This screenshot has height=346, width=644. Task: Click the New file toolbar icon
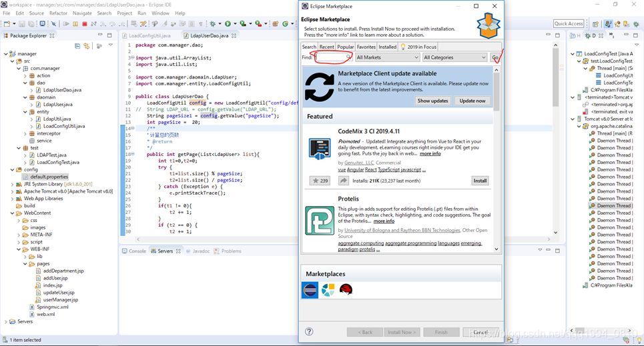pos(7,24)
